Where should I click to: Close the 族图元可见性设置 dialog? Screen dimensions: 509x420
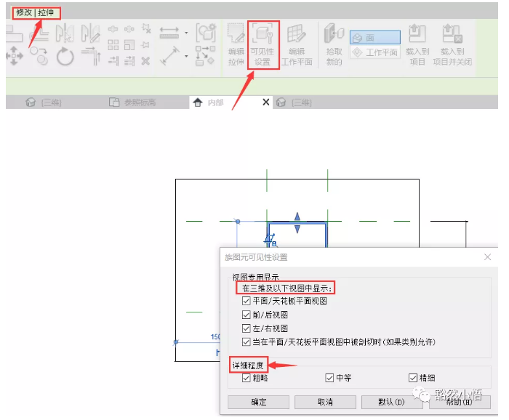pos(487,257)
